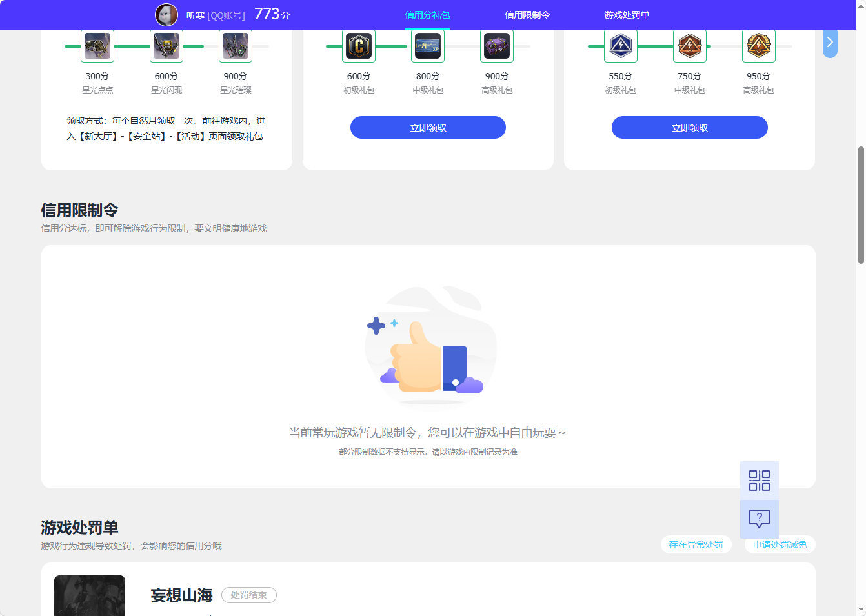This screenshot has height=616, width=866.
Task: Click the 773分 credit score
Action: pyautogui.click(x=272, y=14)
